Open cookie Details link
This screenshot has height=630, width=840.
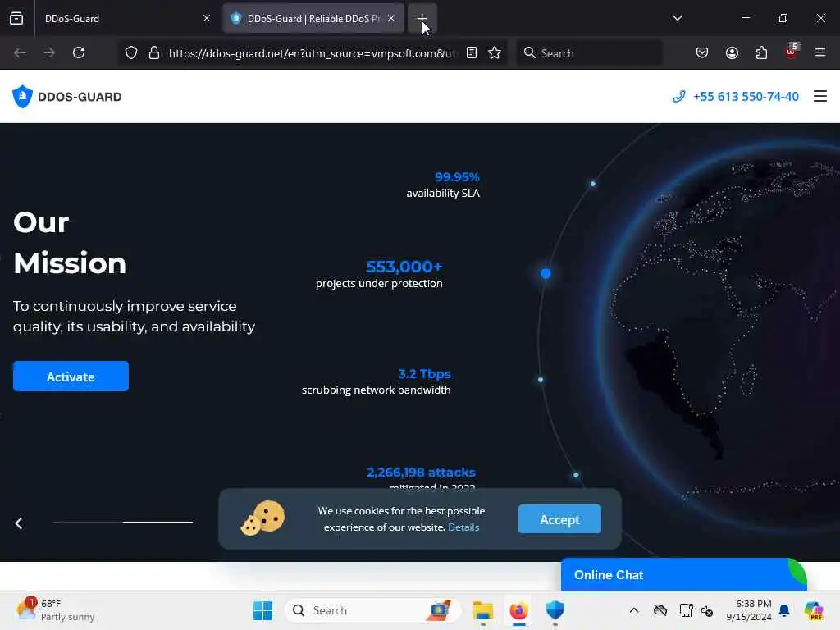point(463,527)
